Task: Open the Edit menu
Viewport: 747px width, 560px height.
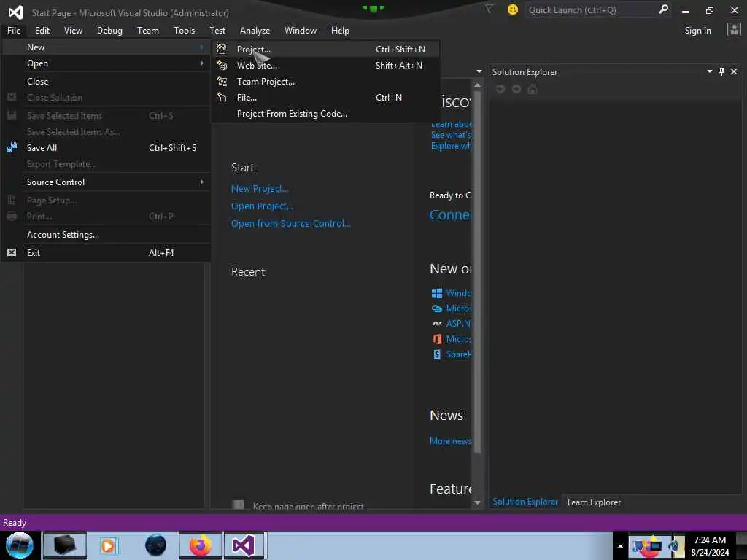Action: click(42, 31)
